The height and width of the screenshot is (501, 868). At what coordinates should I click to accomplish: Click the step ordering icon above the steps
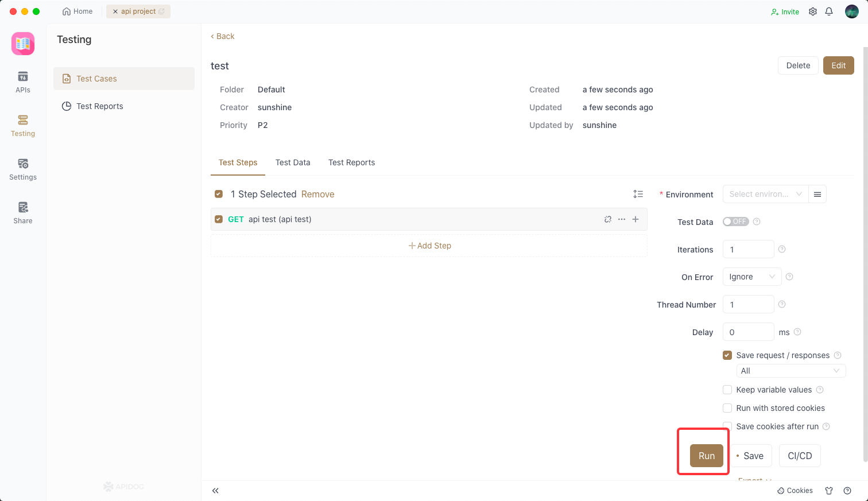point(638,194)
